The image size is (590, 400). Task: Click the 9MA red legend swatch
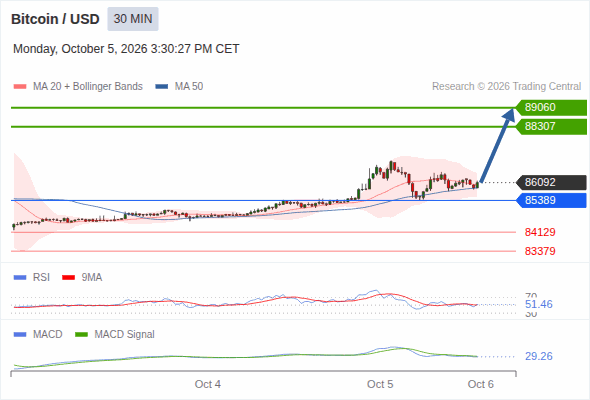pos(68,278)
